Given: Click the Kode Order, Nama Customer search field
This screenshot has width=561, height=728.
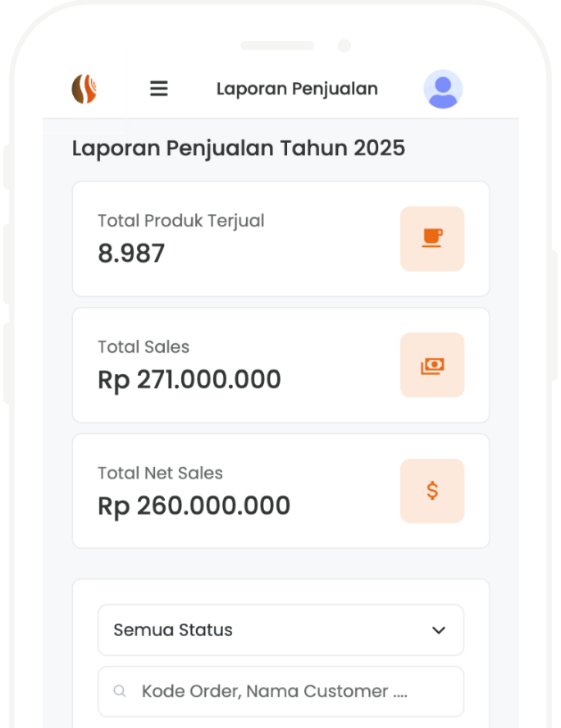Looking at the screenshot, I should click(280, 691).
